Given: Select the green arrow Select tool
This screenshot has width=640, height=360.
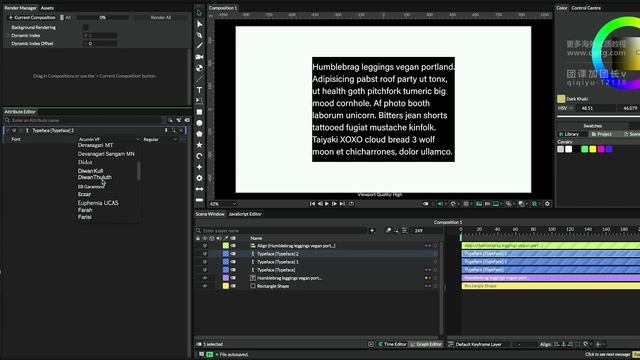Looking at the screenshot, I should click(199, 13).
